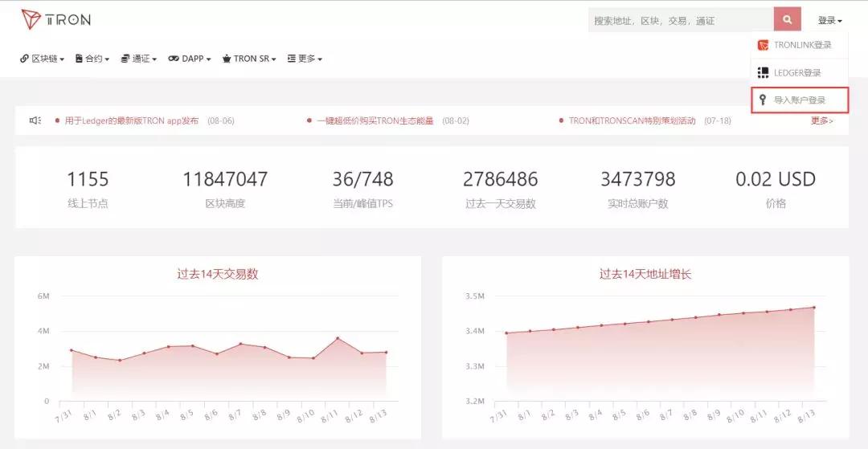The width and height of the screenshot is (868, 449).
Task: Open the DAPP dropdown menu
Action: 190,59
